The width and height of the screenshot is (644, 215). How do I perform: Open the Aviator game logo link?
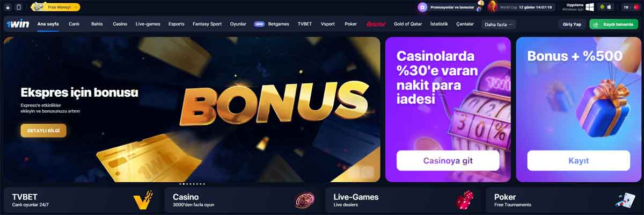click(x=376, y=24)
